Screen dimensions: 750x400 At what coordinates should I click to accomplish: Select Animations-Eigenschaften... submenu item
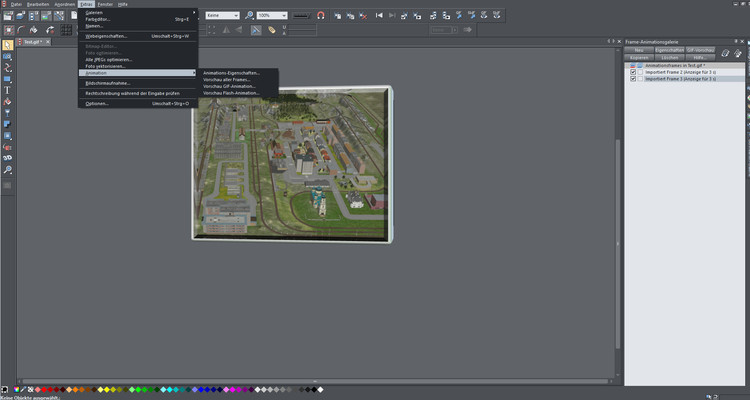click(237, 73)
